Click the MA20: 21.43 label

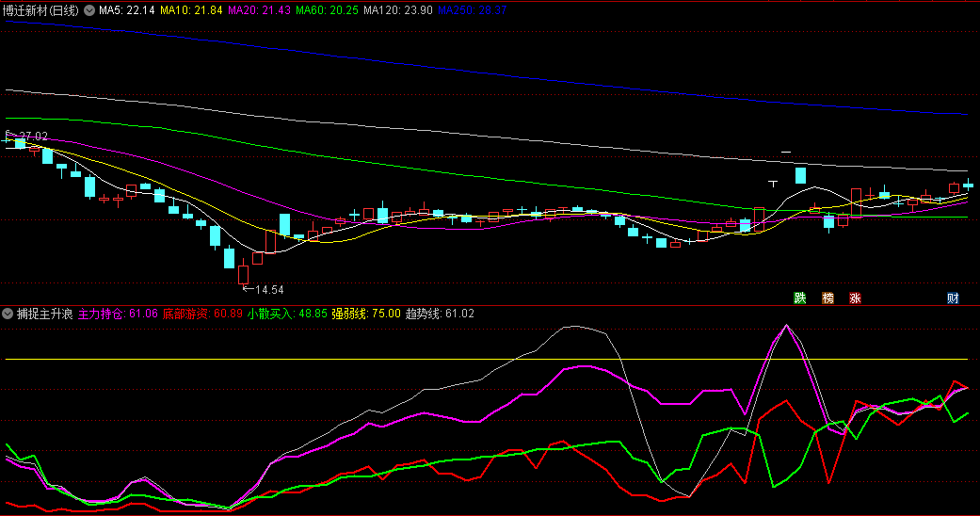point(260,10)
